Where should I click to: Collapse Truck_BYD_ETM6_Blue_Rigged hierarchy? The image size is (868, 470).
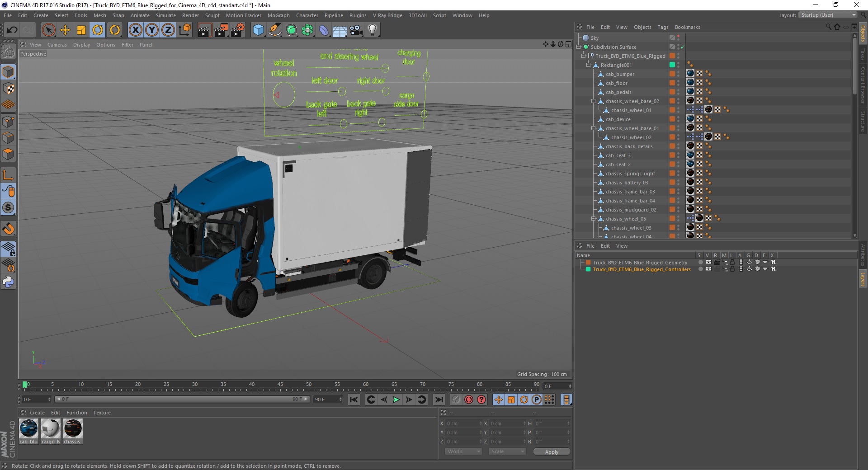(583, 56)
